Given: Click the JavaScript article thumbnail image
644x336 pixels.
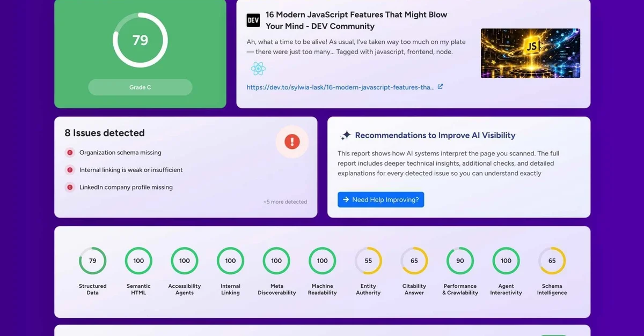Looking at the screenshot, I should click(x=530, y=53).
